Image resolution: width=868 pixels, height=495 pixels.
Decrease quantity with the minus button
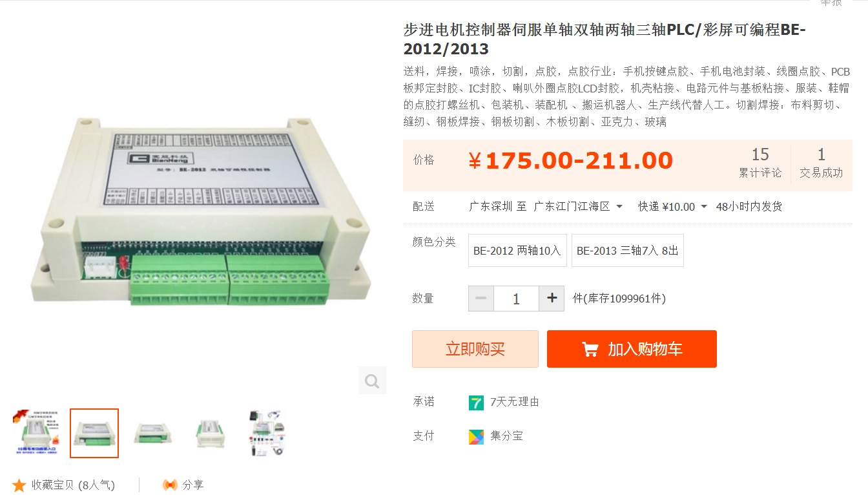pyautogui.click(x=481, y=299)
